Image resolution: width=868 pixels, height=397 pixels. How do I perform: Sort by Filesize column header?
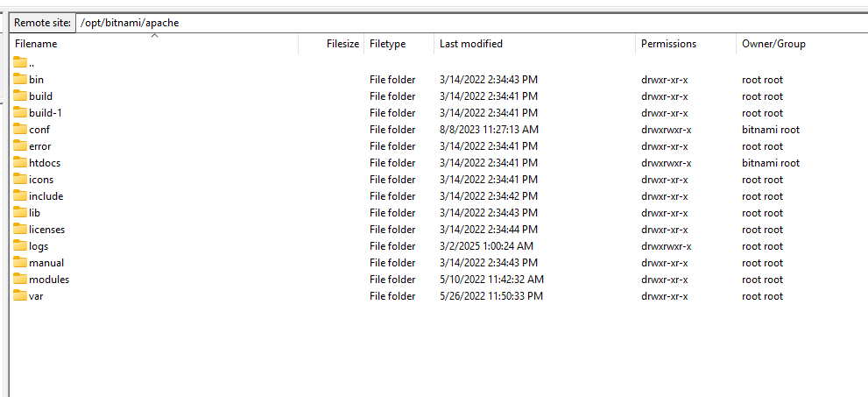[x=342, y=44]
